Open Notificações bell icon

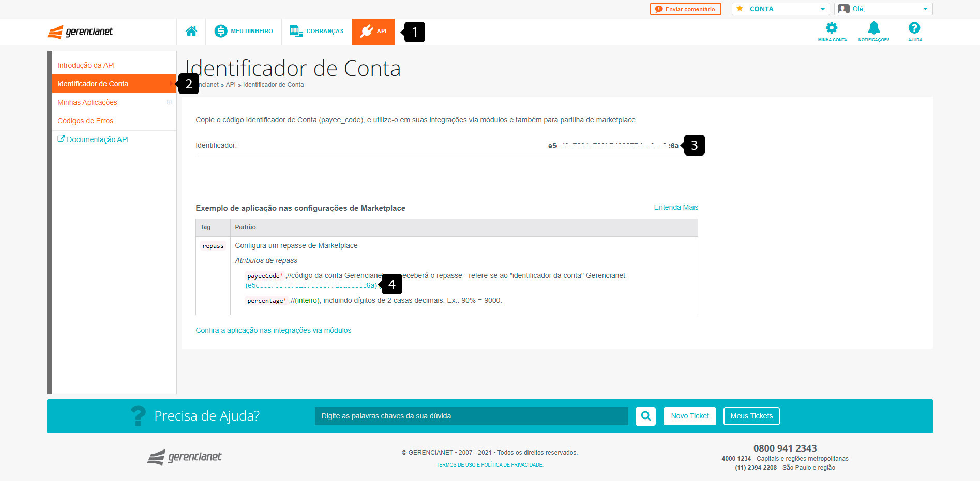(874, 32)
